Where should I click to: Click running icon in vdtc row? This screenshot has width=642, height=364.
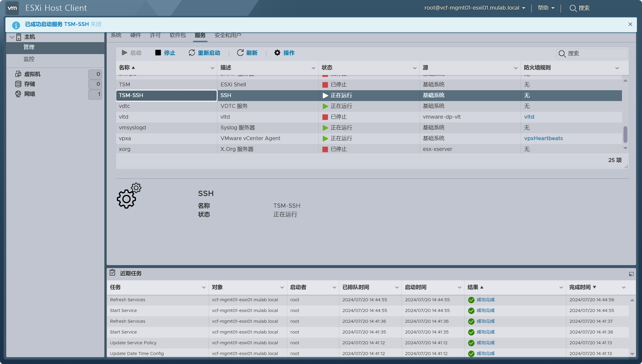[x=325, y=106]
